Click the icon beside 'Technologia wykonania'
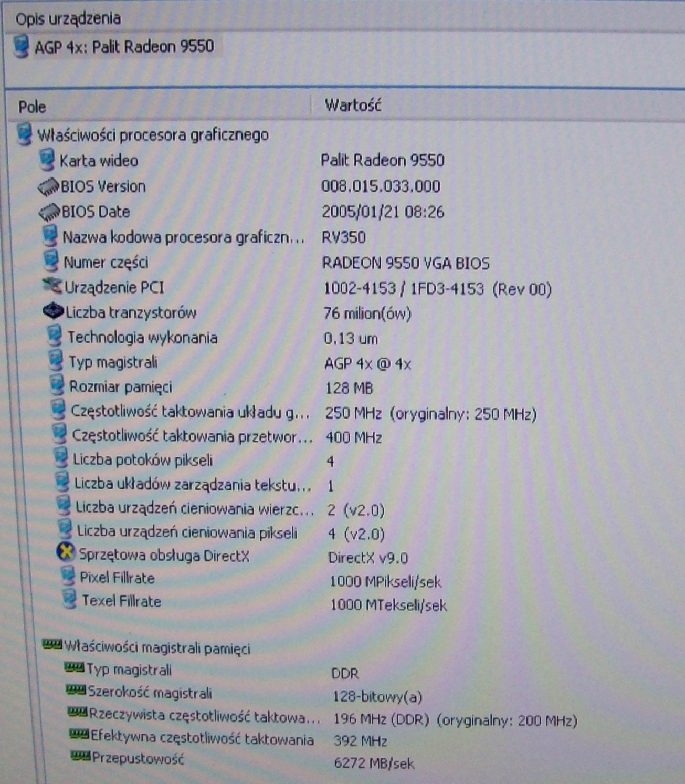The width and height of the screenshot is (685, 784). pos(55,336)
